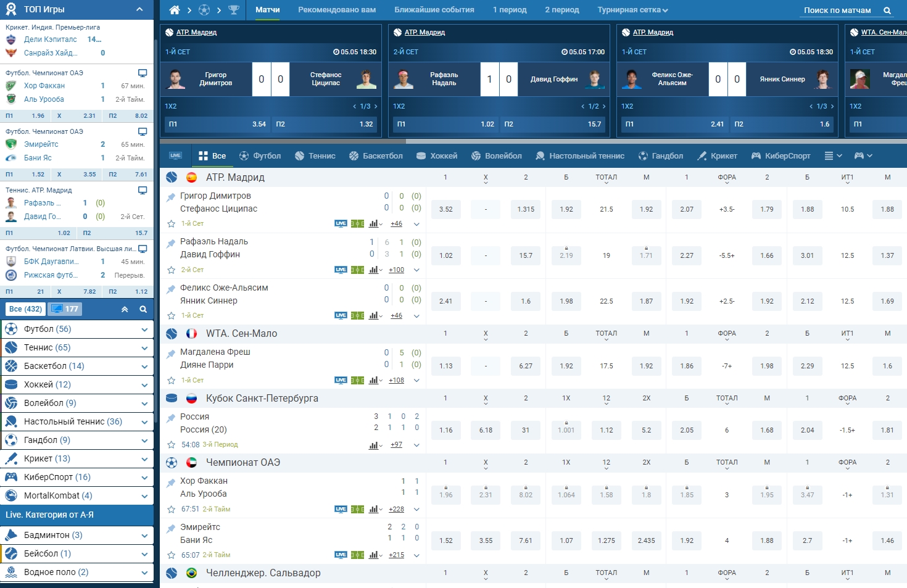Collapse the TOP Games panel

tap(139, 9)
